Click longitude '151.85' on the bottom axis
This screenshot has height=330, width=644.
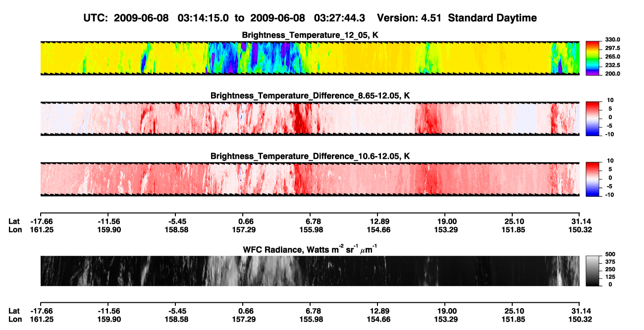(x=513, y=320)
